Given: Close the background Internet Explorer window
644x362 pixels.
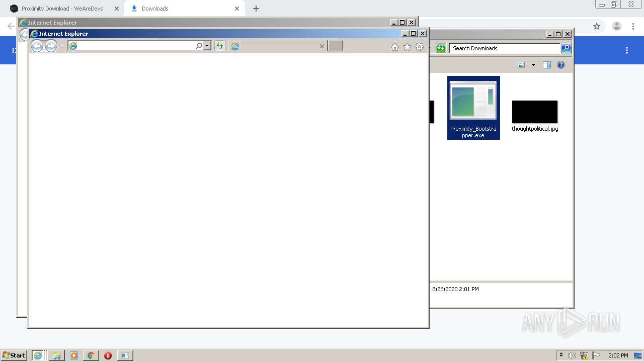Looking at the screenshot, I should [412, 23].
